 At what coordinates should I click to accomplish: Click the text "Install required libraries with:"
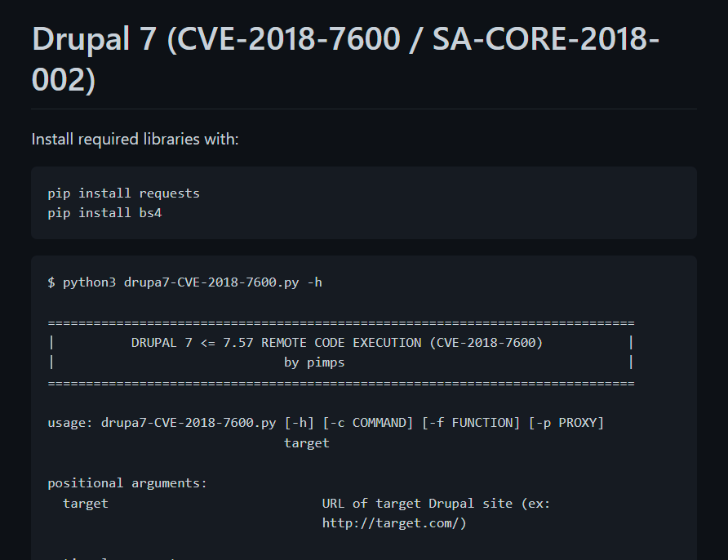pos(135,140)
